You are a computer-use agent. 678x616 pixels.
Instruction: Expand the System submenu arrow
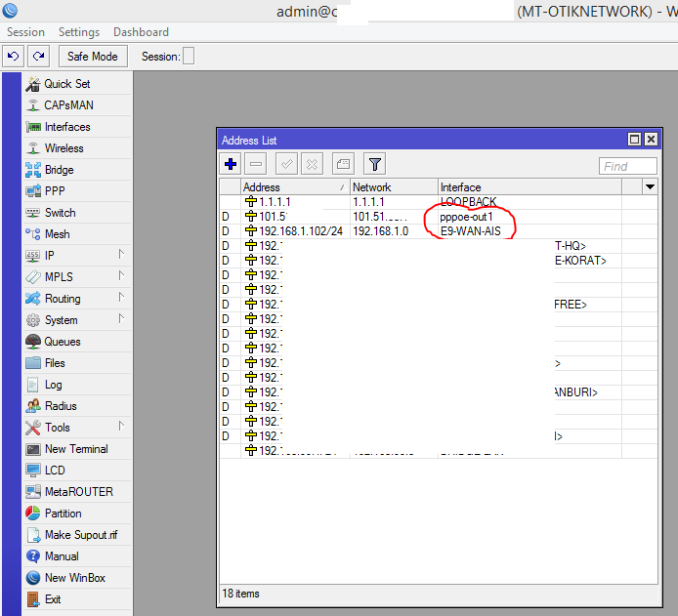[121, 319]
